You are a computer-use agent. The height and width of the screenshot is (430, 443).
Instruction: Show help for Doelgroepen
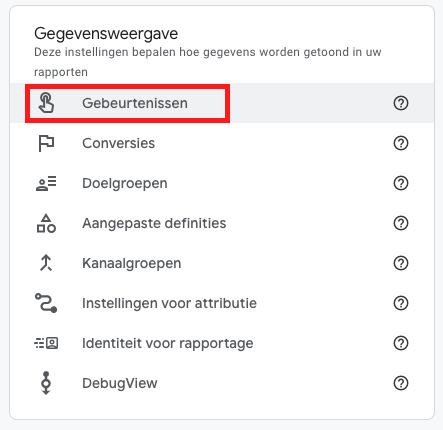pos(401,183)
